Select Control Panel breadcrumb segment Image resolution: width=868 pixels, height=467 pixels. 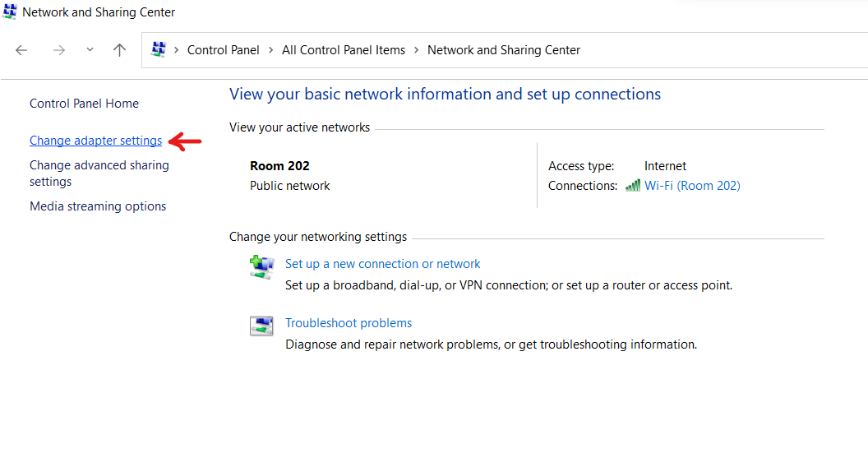click(223, 50)
